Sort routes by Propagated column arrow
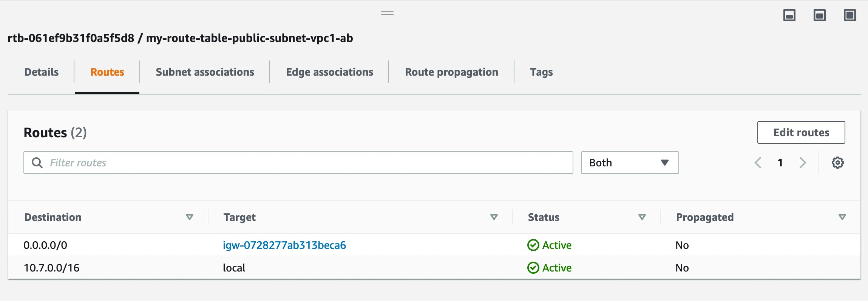The width and height of the screenshot is (868, 301). [x=842, y=217]
